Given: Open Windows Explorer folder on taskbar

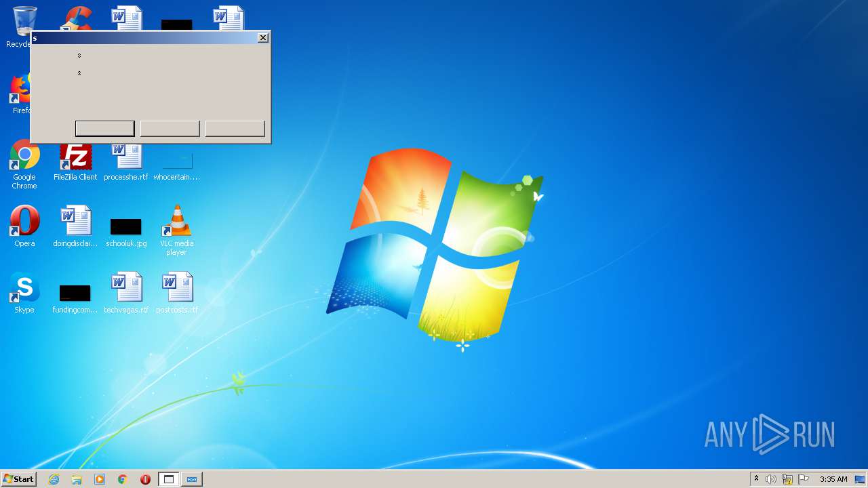Looking at the screenshot, I should tap(77, 479).
